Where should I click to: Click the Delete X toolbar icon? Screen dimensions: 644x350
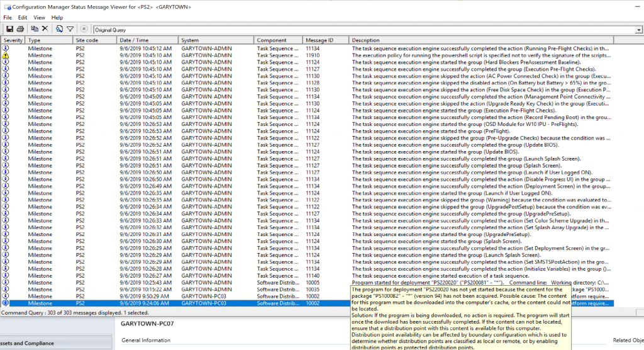click(45, 29)
